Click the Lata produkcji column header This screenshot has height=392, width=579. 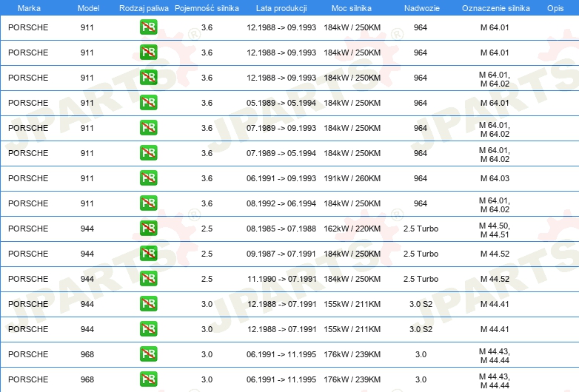click(x=281, y=8)
